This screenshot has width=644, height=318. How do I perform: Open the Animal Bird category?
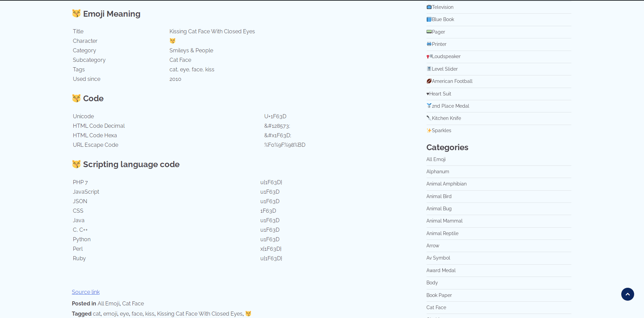(439, 196)
